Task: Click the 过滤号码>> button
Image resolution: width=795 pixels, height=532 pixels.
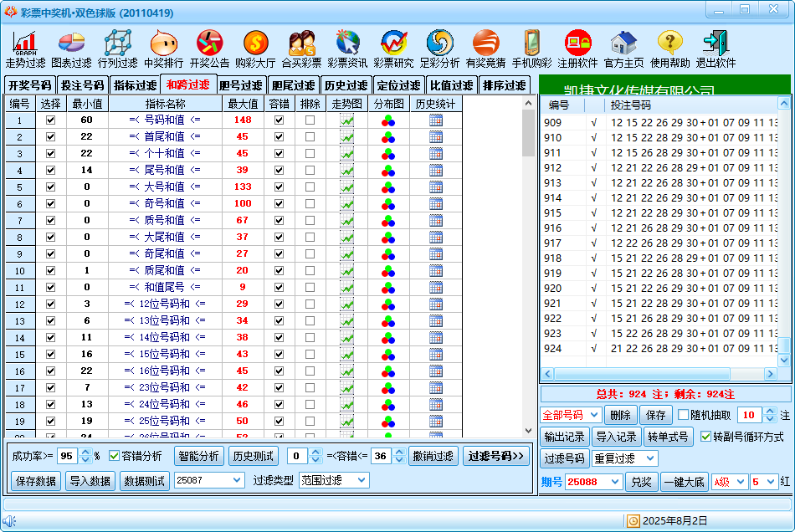Action: coord(496,456)
